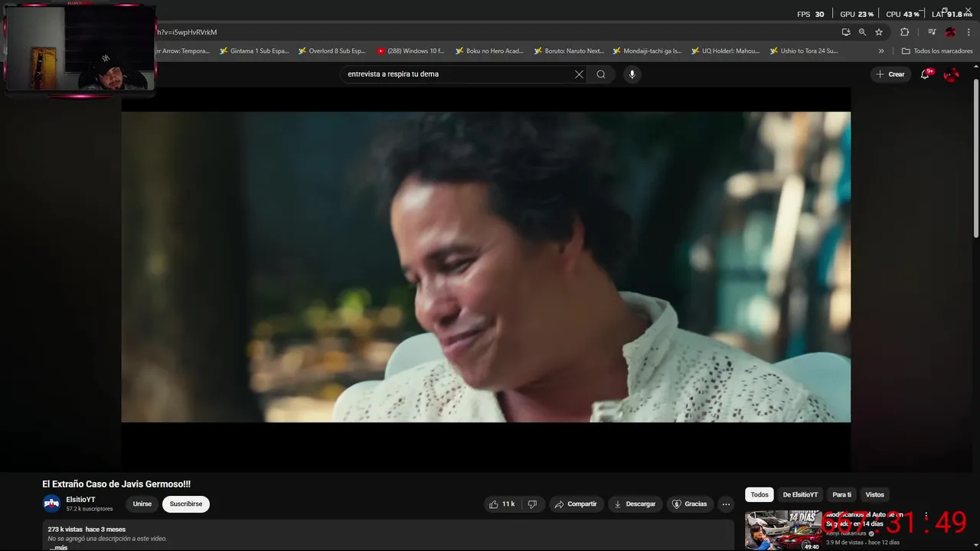This screenshot has height=551, width=980.
Task: Install app icon in address bar
Action: tap(846, 32)
